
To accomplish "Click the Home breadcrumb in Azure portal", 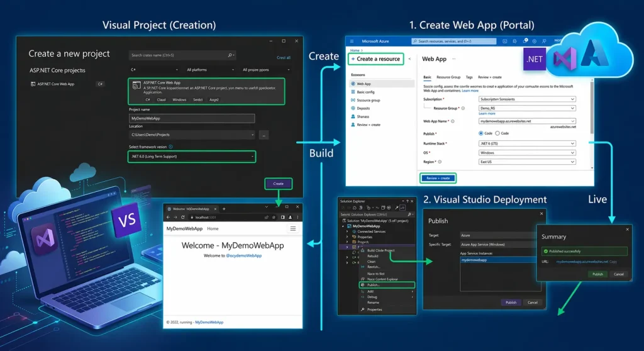I will click(x=355, y=50).
